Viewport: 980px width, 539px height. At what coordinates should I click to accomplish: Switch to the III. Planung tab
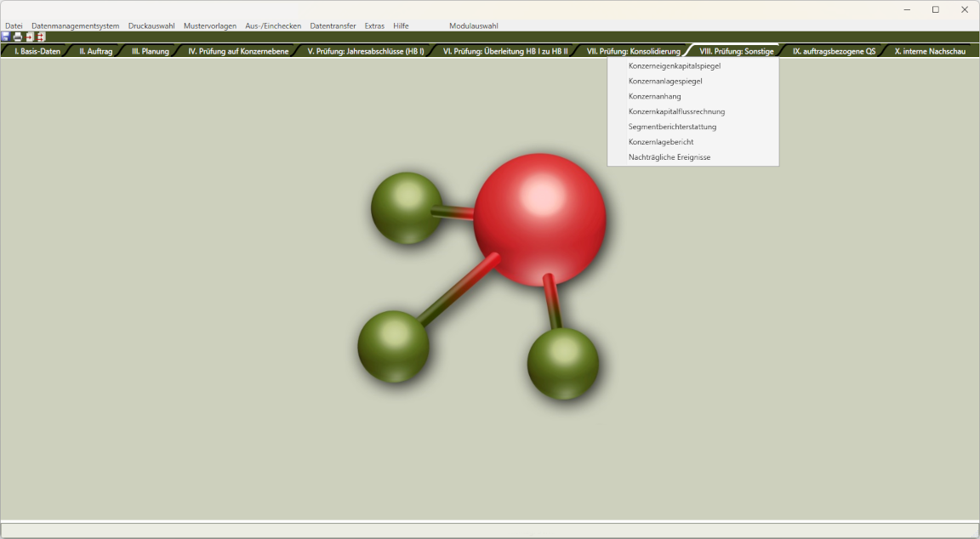point(150,51)
